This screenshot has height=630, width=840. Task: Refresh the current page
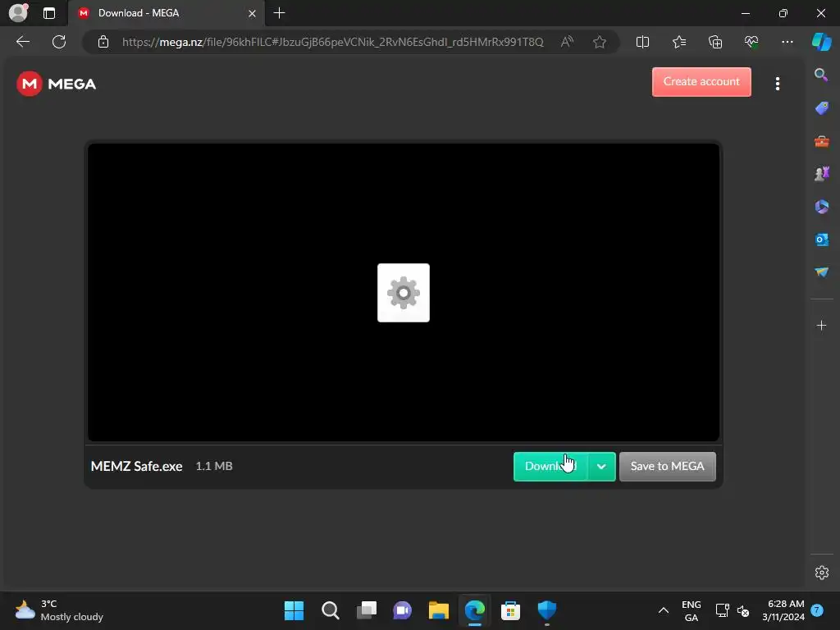click(59, 42)
